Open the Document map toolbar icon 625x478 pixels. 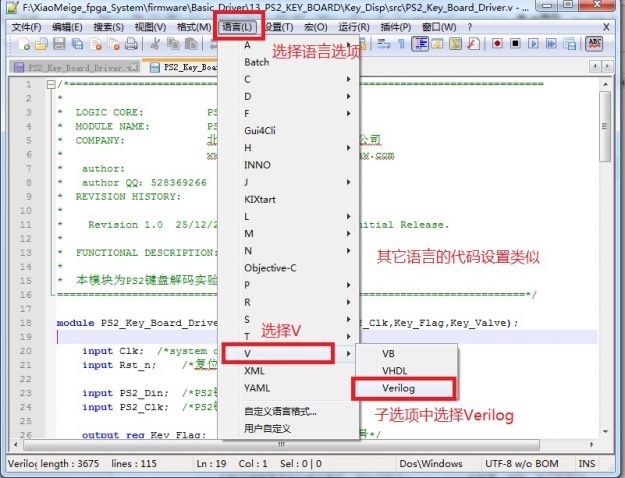(x=455, y=44)
